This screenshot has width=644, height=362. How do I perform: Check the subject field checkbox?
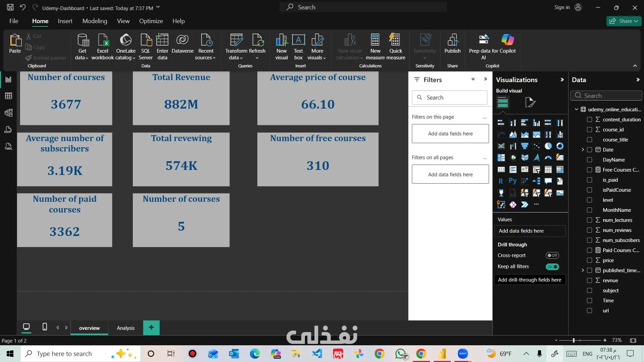pos(589,291)
